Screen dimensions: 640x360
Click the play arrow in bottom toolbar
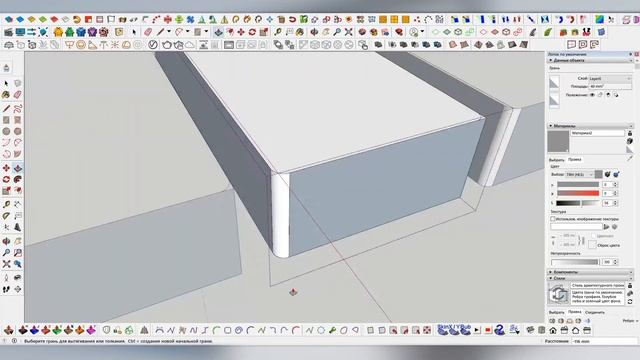click(x=477, y=330)
